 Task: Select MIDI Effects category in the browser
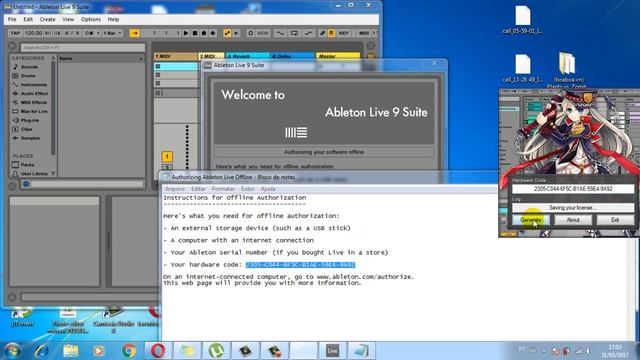[x=33, y=102]
